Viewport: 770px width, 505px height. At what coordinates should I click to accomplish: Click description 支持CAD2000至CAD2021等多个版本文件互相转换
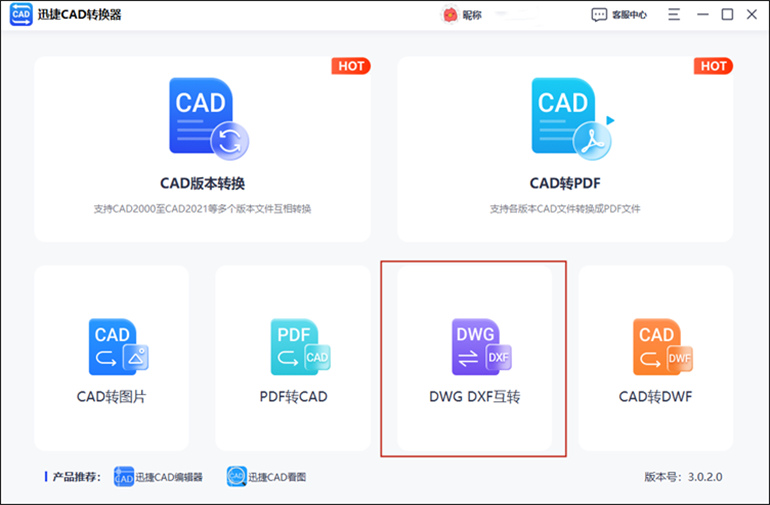click(x=202, y=209)
